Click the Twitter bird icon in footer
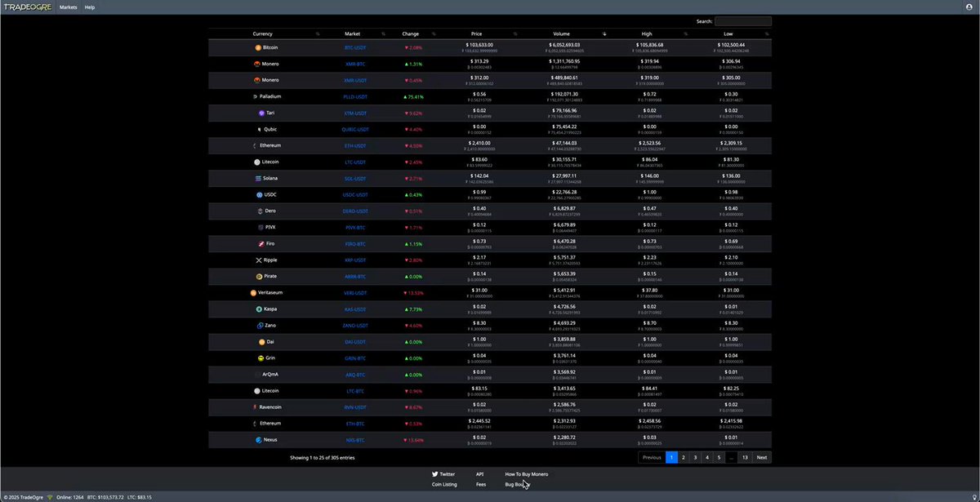This screenshot has height=502, width=980. [x=435, y=473]
